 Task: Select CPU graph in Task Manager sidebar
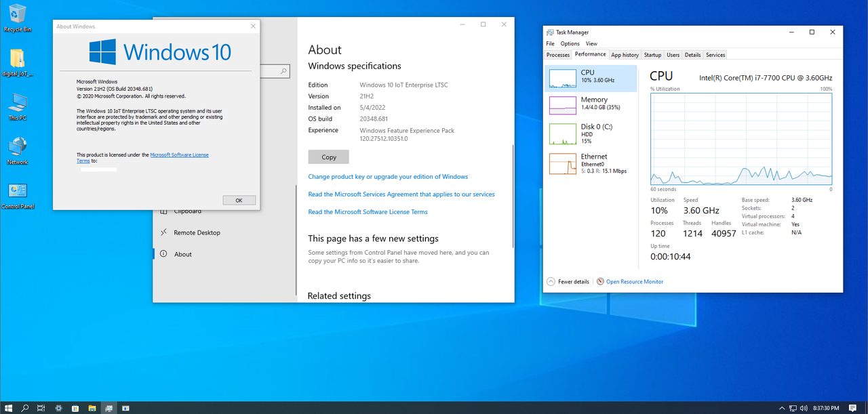[x=591, y=78]
